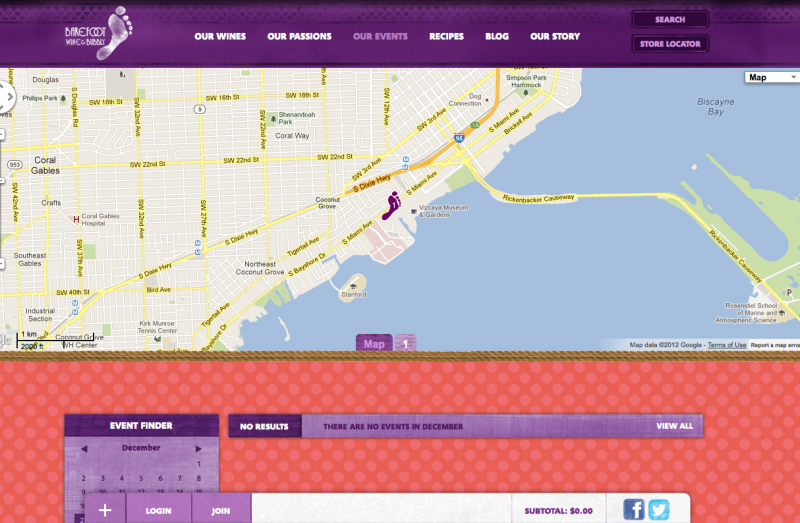This screenshot has height=523, width=800.
Task: Click the Barefoot Wine & Bubbly logo
Action: click(x=98, y=34)
